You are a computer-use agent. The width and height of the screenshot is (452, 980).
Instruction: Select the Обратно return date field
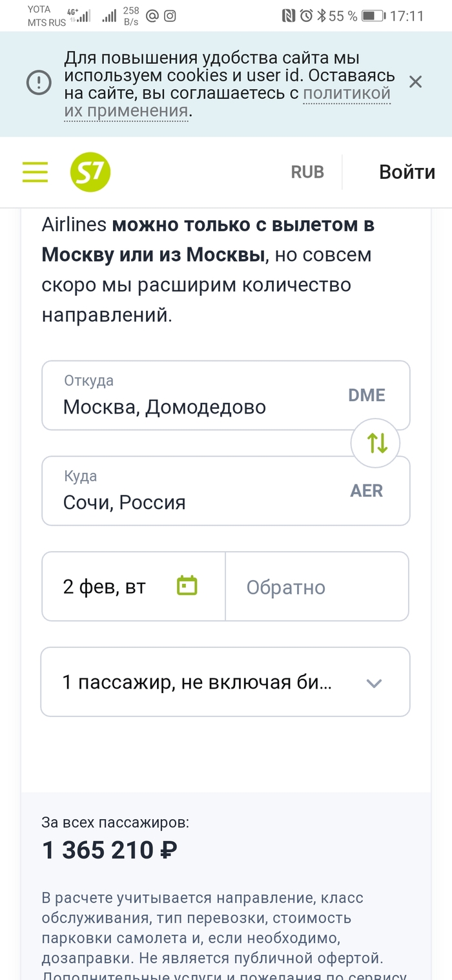click(316, 587)
